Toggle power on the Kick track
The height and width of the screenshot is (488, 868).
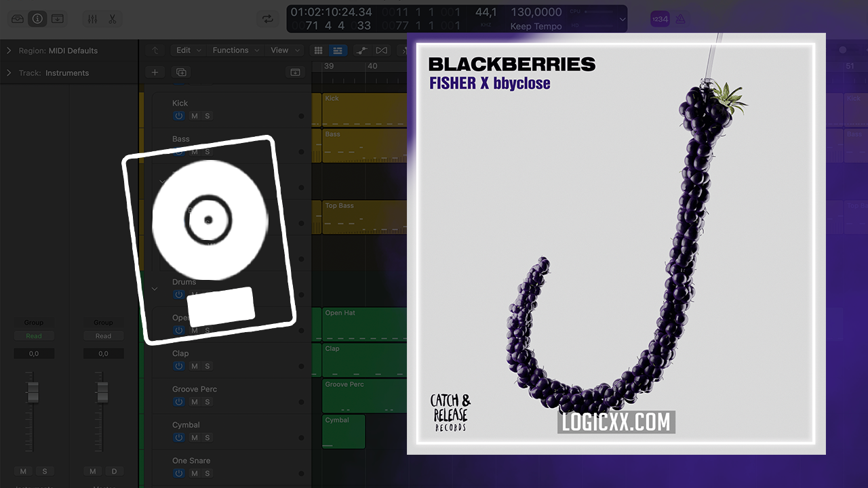[179, 116]
